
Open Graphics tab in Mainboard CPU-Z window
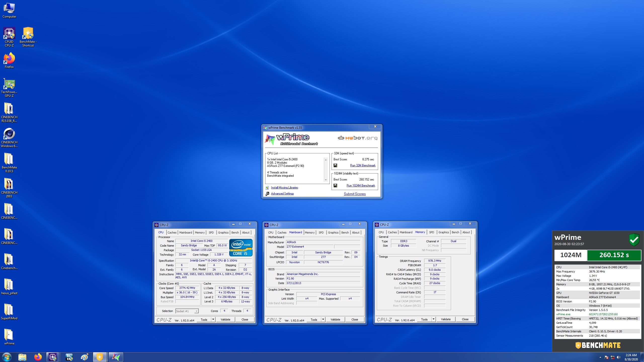(x=333, y=233)
